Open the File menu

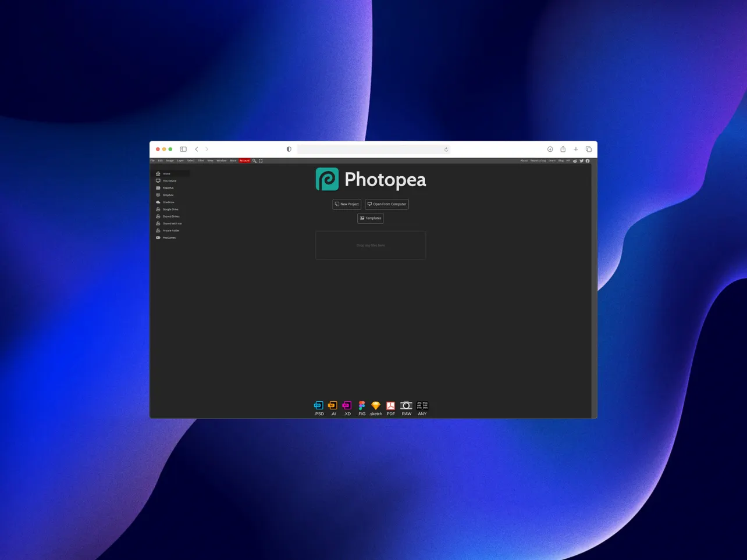(x=152, y=160)
